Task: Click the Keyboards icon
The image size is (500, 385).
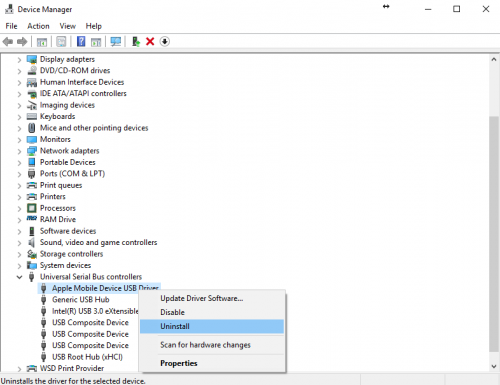Action: tap(32, 117)
